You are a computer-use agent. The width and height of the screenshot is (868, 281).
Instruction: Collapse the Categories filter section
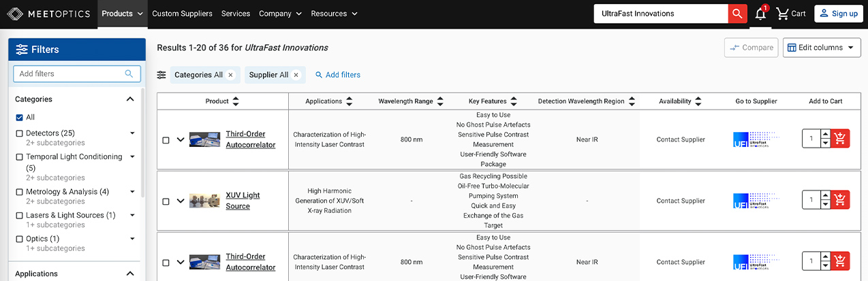[x=130, y=99]
